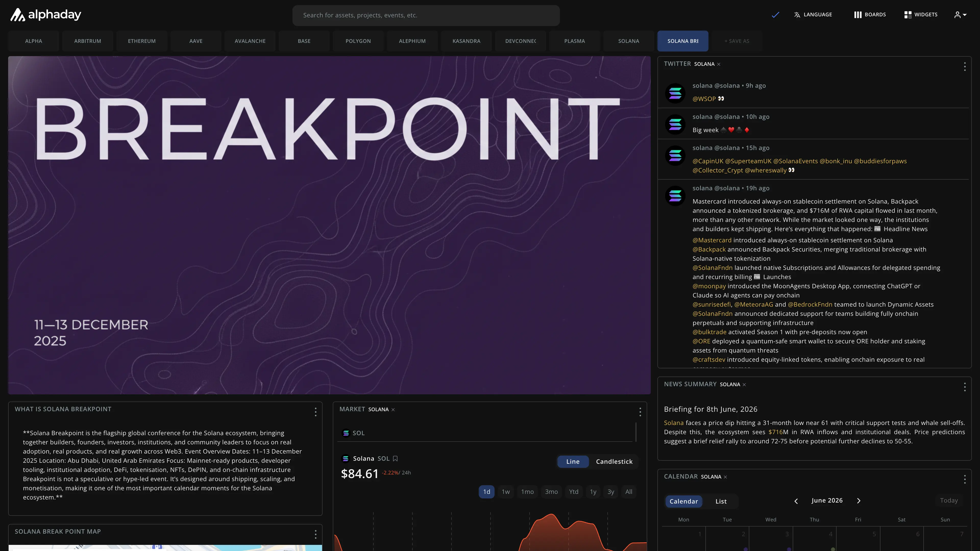The height and width of the screenshot is (551, 980).
Task: Click Solana avatar on 19h ago tweet
Action: click(675, 196)
